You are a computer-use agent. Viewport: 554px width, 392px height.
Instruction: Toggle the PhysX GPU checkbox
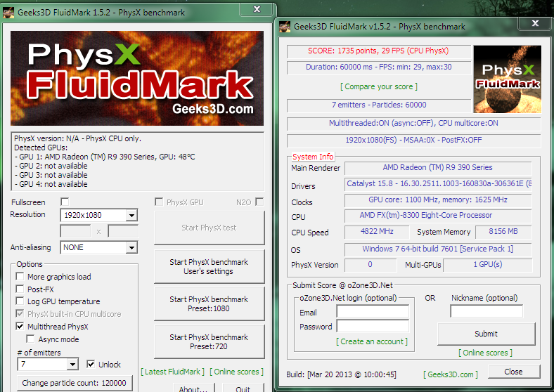pyautogui.click(x=159, y=202)
